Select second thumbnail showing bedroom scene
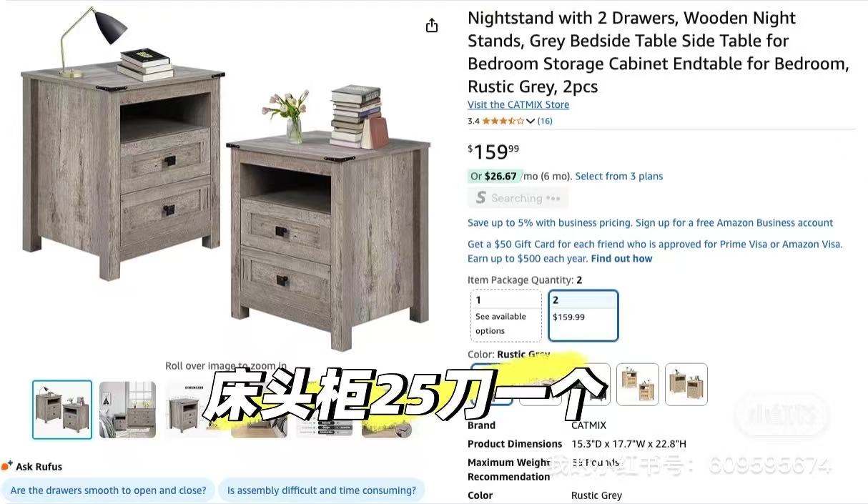This screenshot has width=868, height=504. click(x=127, y=410)
